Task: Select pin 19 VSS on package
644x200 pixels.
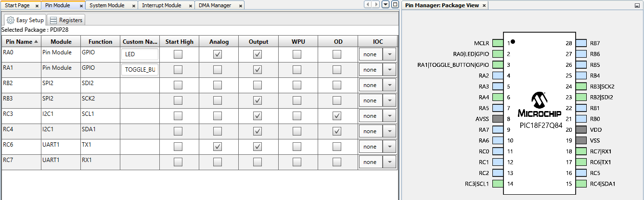Action: pos(581,140)
